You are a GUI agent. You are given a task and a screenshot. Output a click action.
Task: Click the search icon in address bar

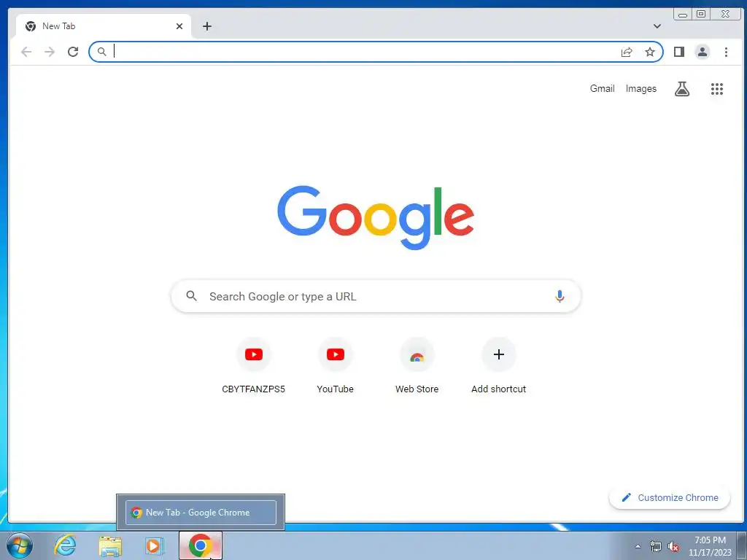pyautogui.click(x=101, y=52)
